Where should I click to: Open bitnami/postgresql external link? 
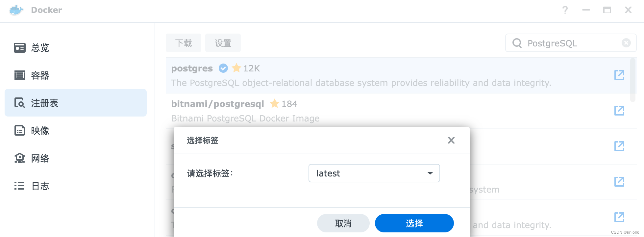pyautogui.click(x=619, y=111)
